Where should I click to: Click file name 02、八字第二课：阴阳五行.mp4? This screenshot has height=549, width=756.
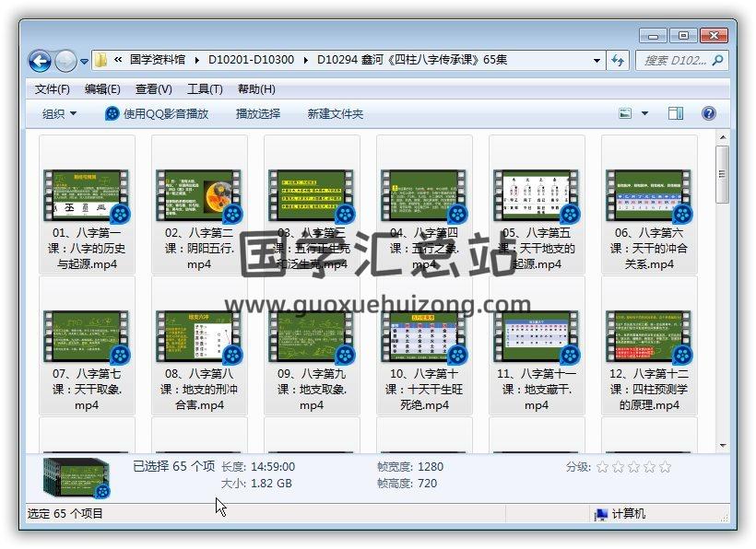pyautogui.click(x=199, y=249)
